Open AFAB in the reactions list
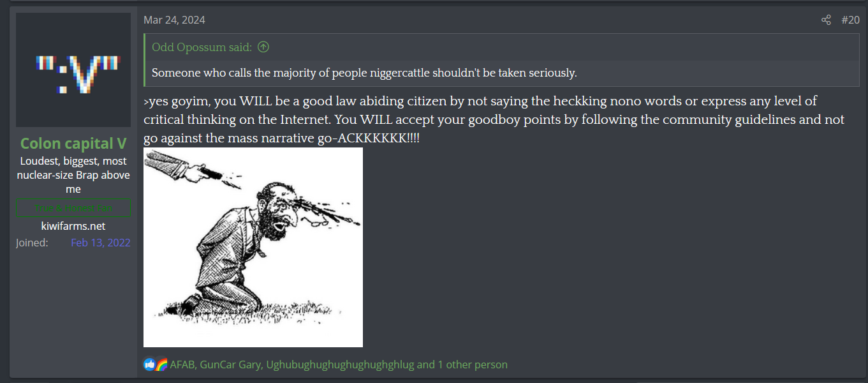Image resolution: width=868 pixels, height=383 pixels. pyautogui.click(x=182, y=364)
